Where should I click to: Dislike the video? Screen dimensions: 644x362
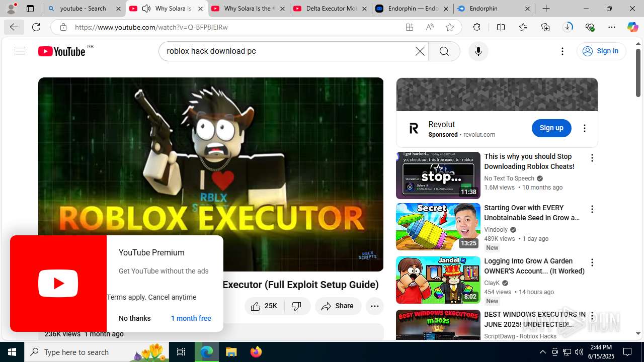(297, 306)
